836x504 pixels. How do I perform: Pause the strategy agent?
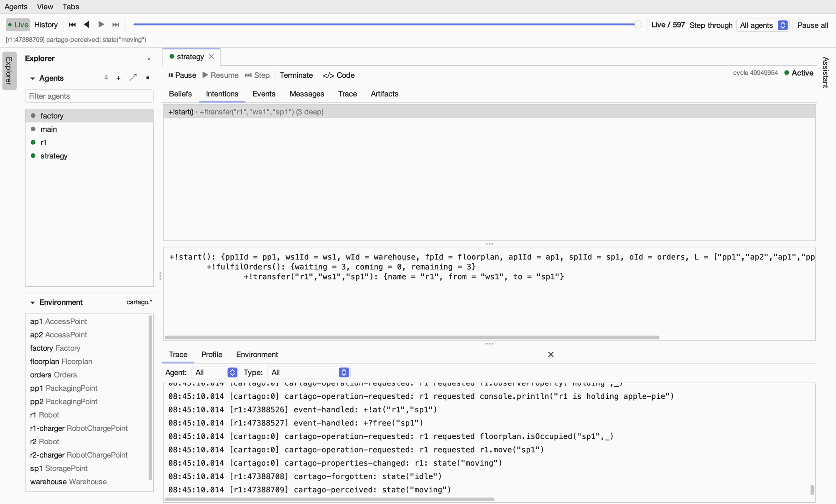coord(182,75)
